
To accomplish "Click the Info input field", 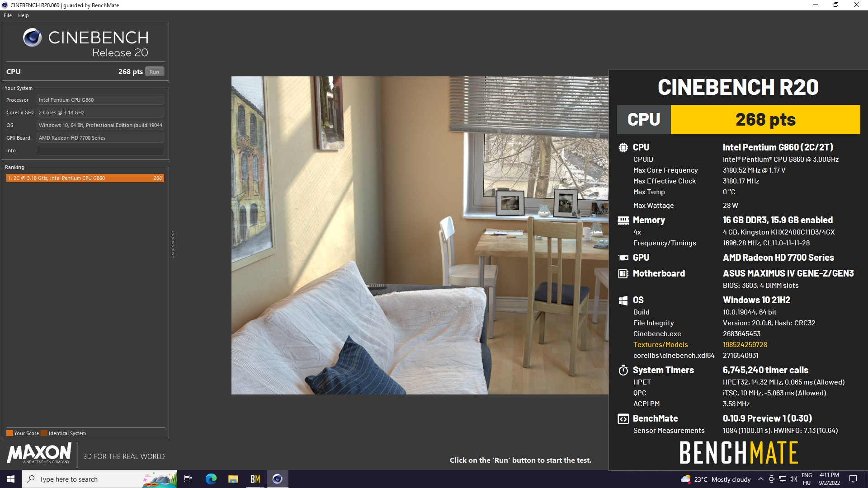I will (x=100, y=150).
